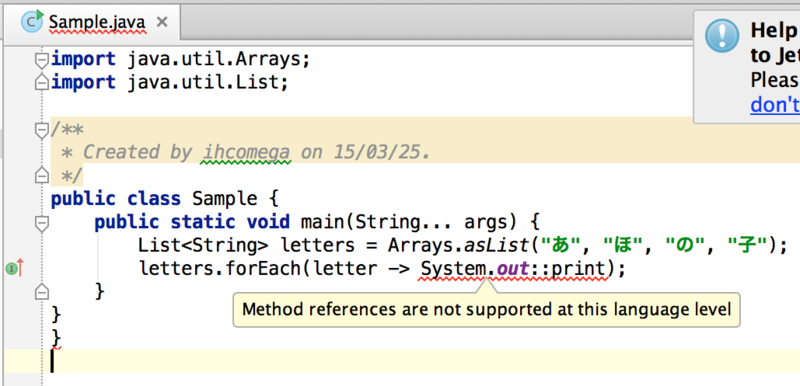Click the fold end marker at comment close

click(x=41, y=175)
